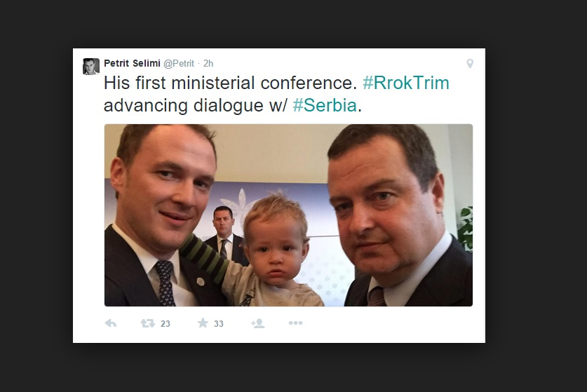Click the "advancing dialogue w/" tweet text
Viewport: 587px width, 392px height.
click(x=194, y=106)
